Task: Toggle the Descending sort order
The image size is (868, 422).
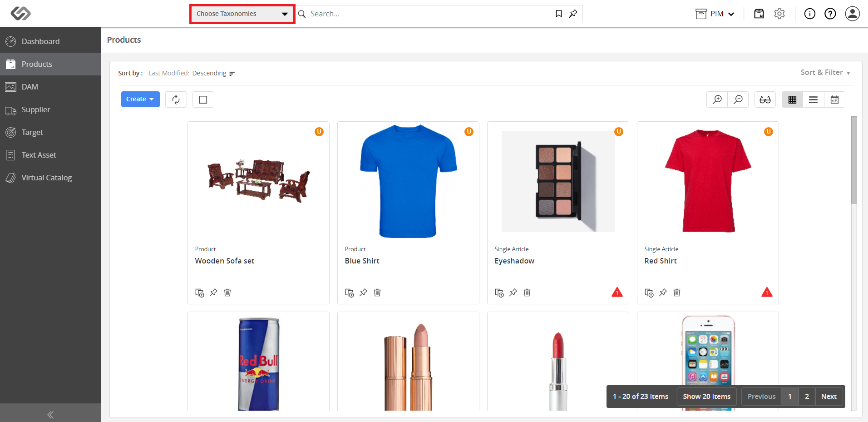Action: pos(213,73)
